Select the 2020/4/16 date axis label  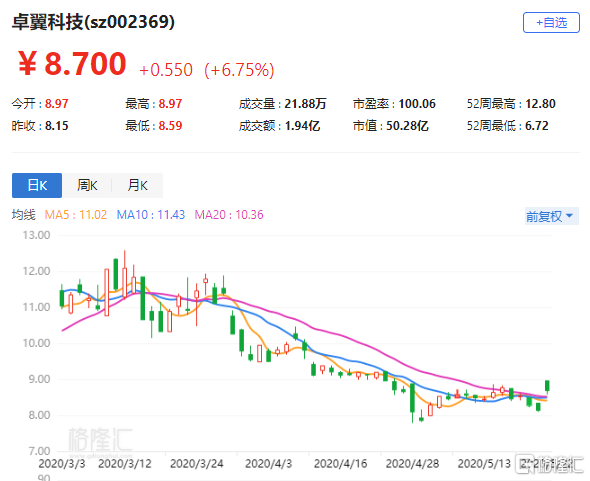coord(341,463)
